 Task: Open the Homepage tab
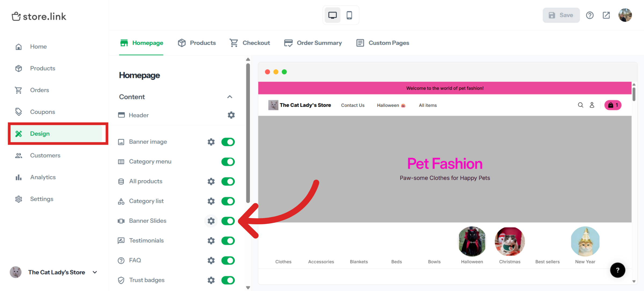tap(141, 43)
